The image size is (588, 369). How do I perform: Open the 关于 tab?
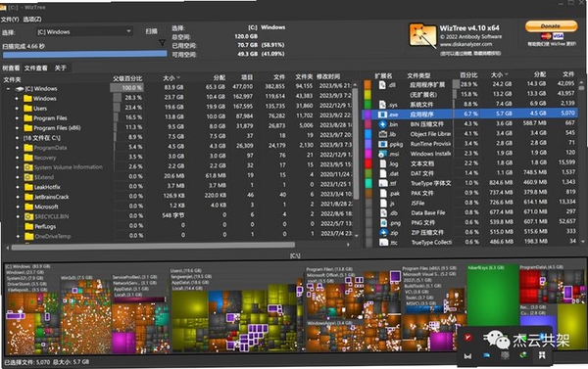point(60,68)
